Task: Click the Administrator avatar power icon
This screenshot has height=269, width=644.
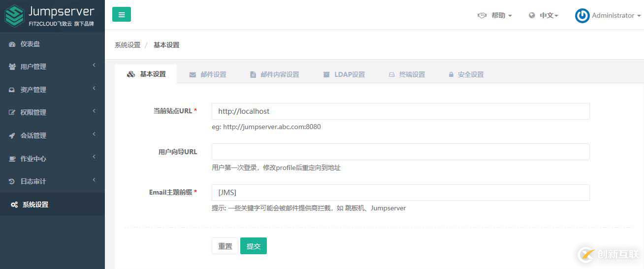Action: pyautogui.click(x=582, y=16)
